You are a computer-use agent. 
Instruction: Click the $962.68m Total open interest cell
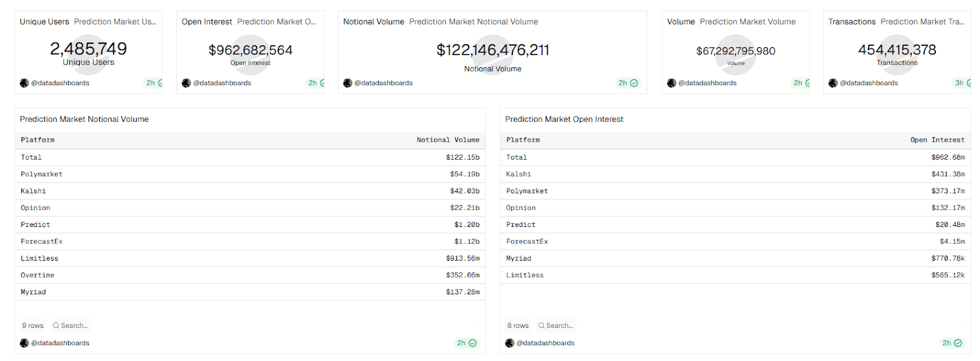coord(948,158)
